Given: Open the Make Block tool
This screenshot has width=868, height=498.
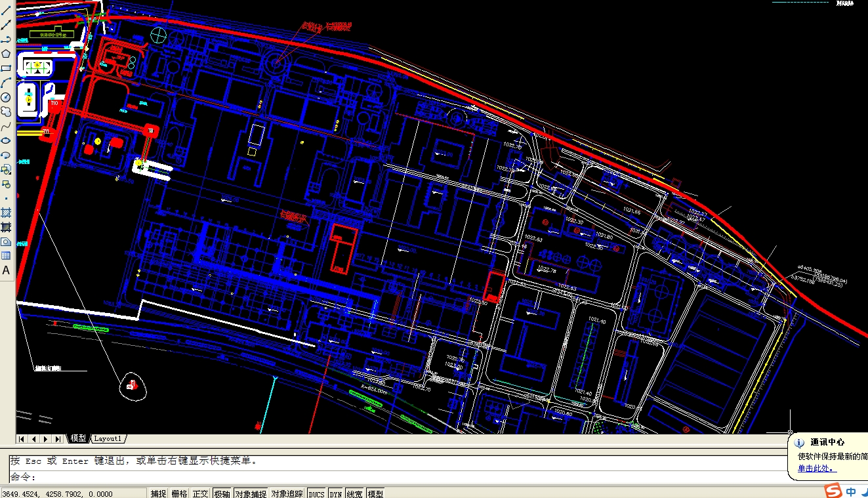Looking at the screenshot, I should 6,184.
